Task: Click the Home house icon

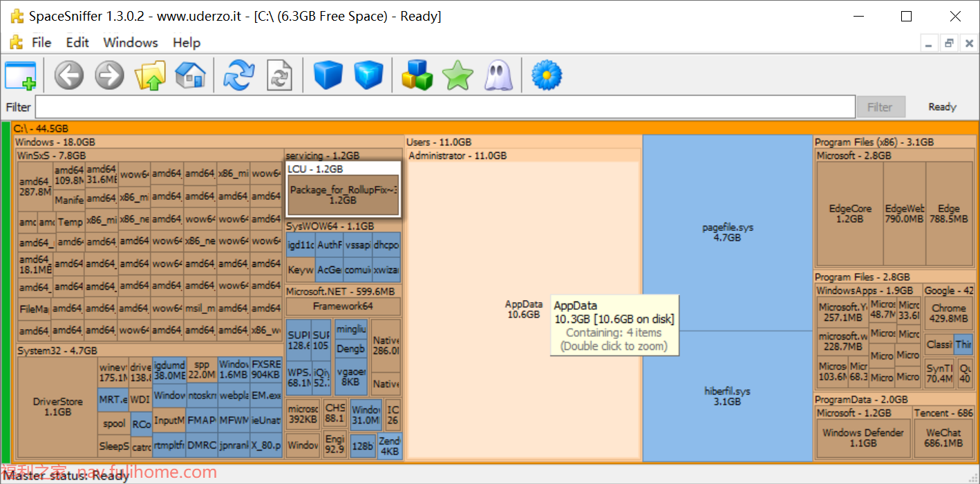Action: (x=190, y=75)
